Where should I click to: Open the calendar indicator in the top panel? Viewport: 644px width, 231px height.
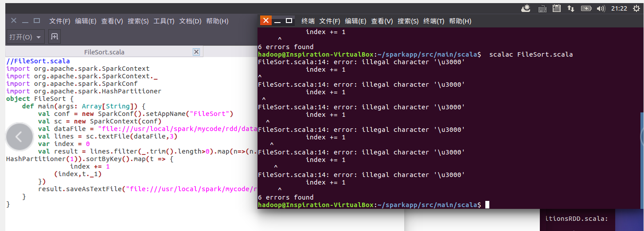[x=557, y=8]
